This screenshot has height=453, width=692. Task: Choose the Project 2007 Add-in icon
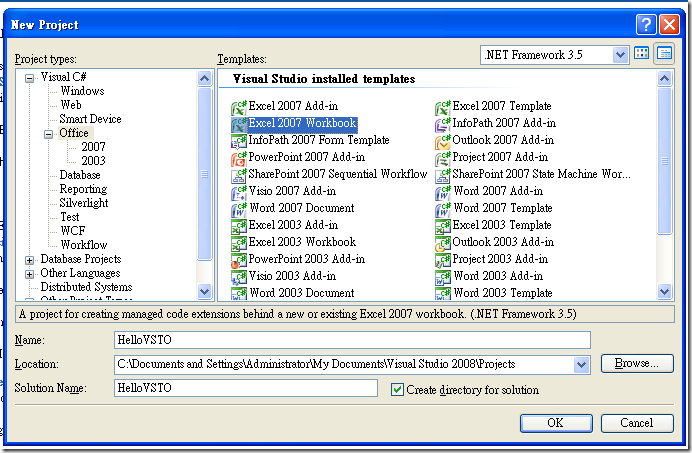443,159
